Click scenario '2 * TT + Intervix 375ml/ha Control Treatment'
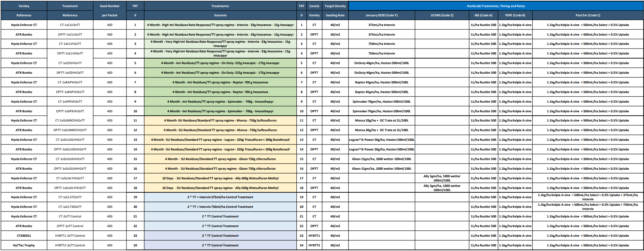Screen dimensions: 644x251 pos(220,197)
